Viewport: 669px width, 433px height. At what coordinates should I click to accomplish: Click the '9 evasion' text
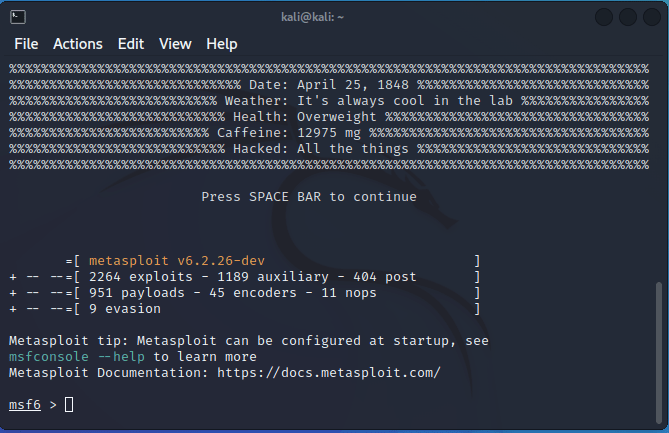(x=125, y=309)
